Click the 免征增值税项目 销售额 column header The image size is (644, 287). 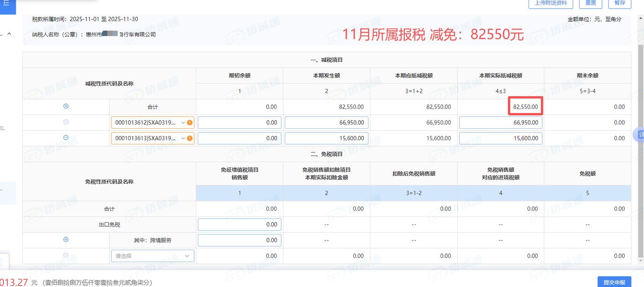pyautogui.click(x=240, y=174)
